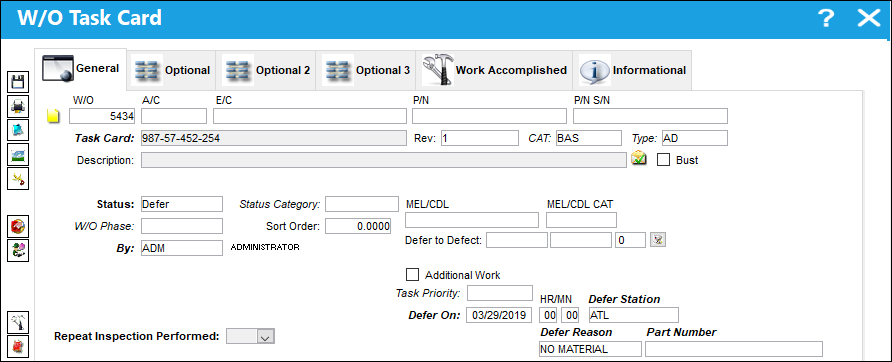Click the Task Priority field
The width and height of the screenshot is (892, 362).
click(499, 293)
